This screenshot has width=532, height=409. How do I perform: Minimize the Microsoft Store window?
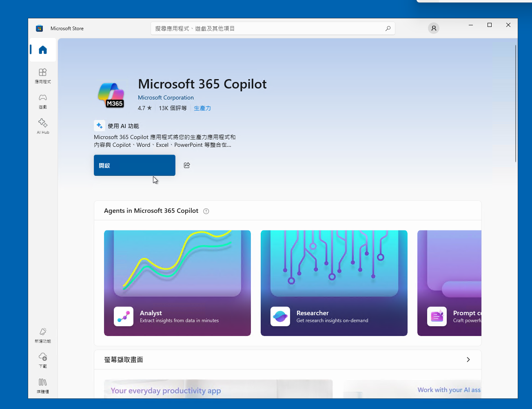pos(471,25)
